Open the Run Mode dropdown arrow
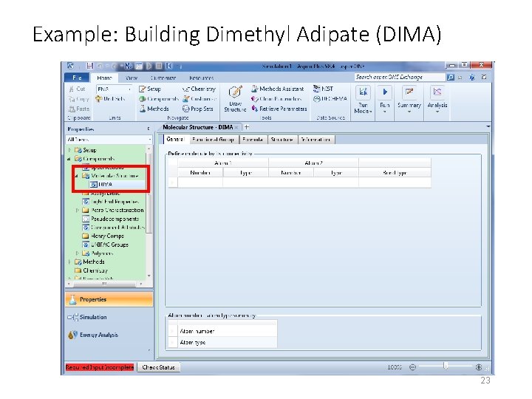The image size is (532, 399). (370, 112)
